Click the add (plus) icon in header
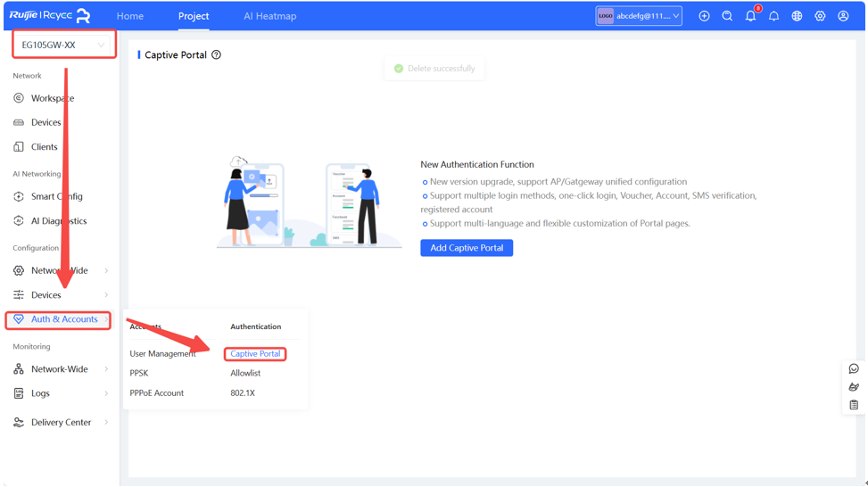The image size is (868, 487). 704,16
